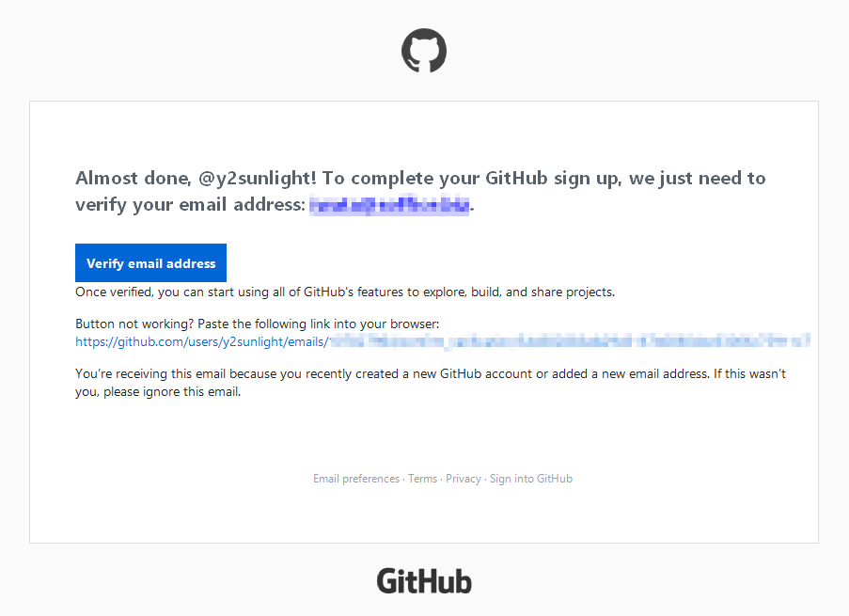Click the 'You're receiving this email' notice paragraph
The height and width of the screenshot is (616, 849).
click(431, 383)
